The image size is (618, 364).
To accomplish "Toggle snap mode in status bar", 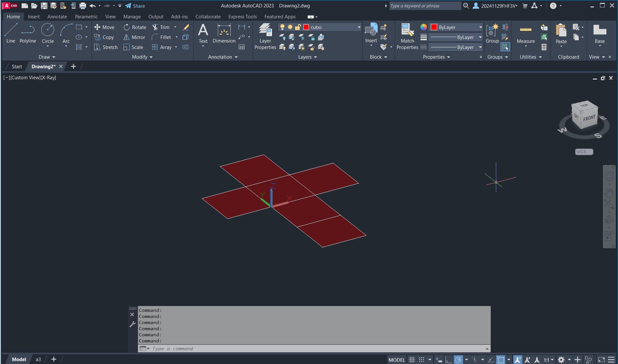I will (x=421, y=360).
